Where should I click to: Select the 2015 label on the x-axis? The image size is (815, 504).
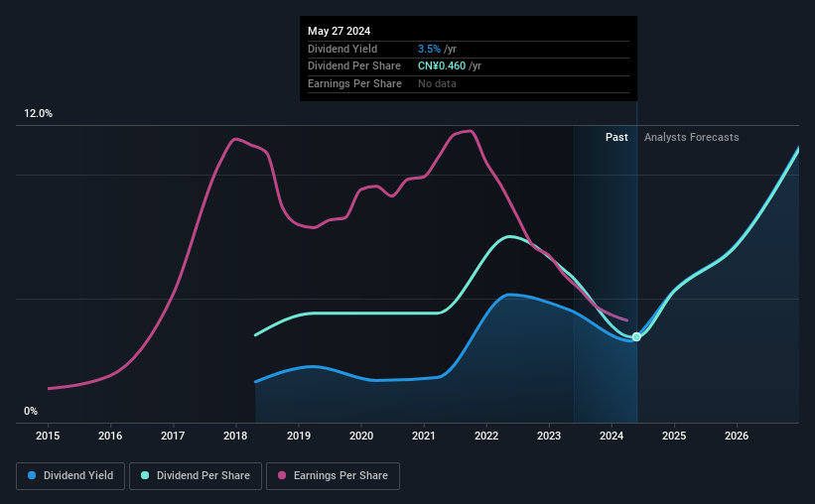48,436
